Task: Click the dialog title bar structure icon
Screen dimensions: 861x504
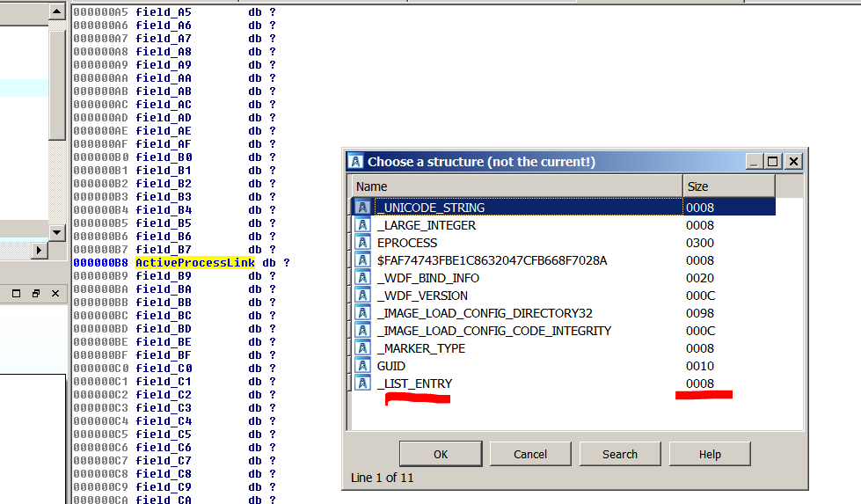Action: coord(356,161)
